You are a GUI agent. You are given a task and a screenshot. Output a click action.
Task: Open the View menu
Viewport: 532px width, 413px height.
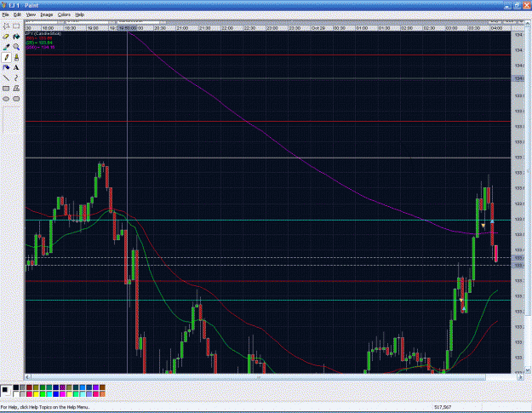pyautogui.click(x=31, y=14)
